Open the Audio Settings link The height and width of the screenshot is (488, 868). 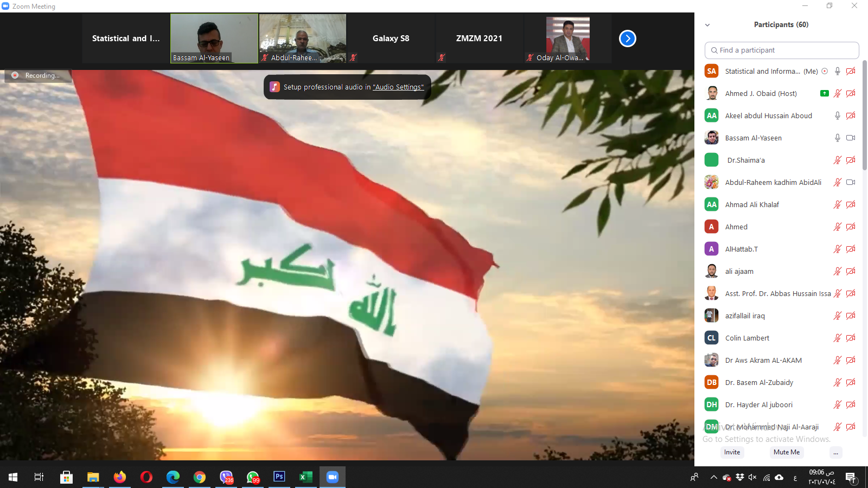[398, 87]
